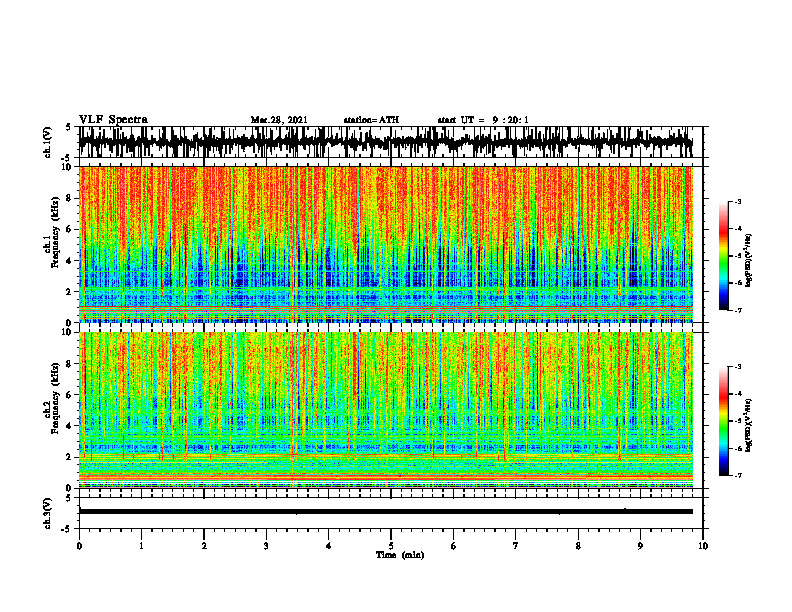792x612 pixels.
Task: Click the "1" tick on the time axis
Action: point(141,546)
